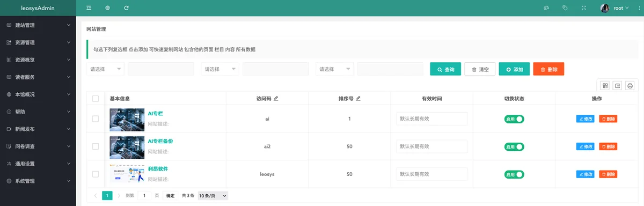Click the 查询 search button
This screenshot has width=644, height=206.
coord(445,69)
